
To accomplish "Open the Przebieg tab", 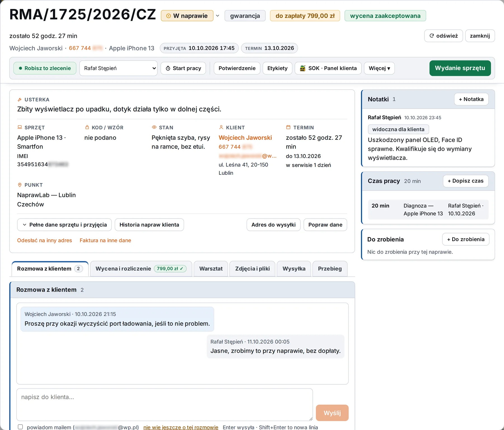I will tap(330, 269).
